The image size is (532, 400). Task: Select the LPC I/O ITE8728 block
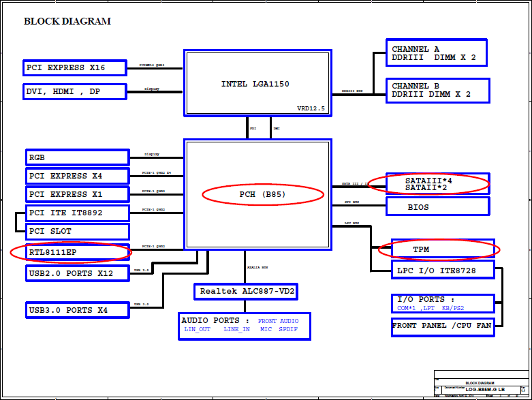click(x=443, y=271)
